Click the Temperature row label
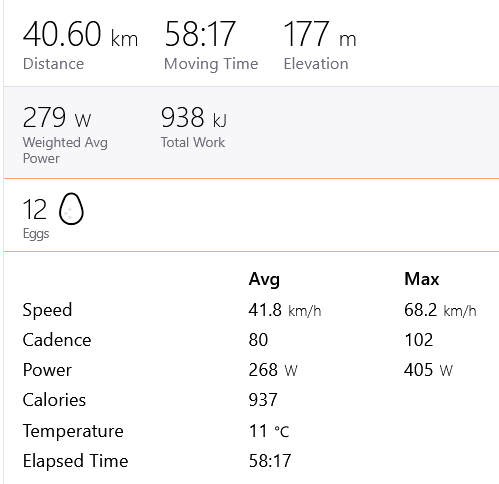 coord(73,431)
